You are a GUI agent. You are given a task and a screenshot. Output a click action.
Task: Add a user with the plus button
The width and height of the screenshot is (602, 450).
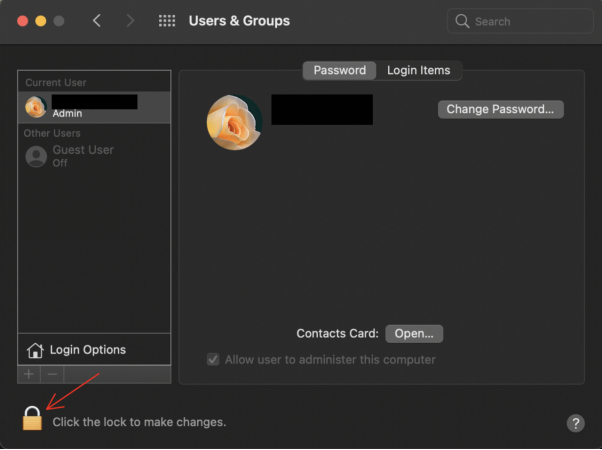(29, 373)
